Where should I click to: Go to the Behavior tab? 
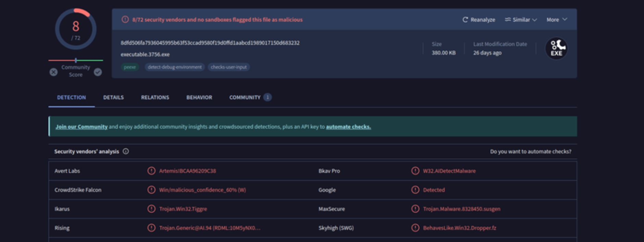[199, 98]
